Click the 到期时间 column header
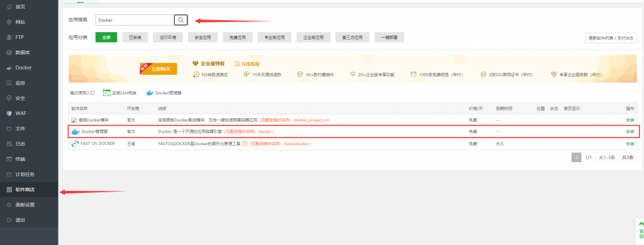This screenshot has height=245, width=644. [504, 109]
